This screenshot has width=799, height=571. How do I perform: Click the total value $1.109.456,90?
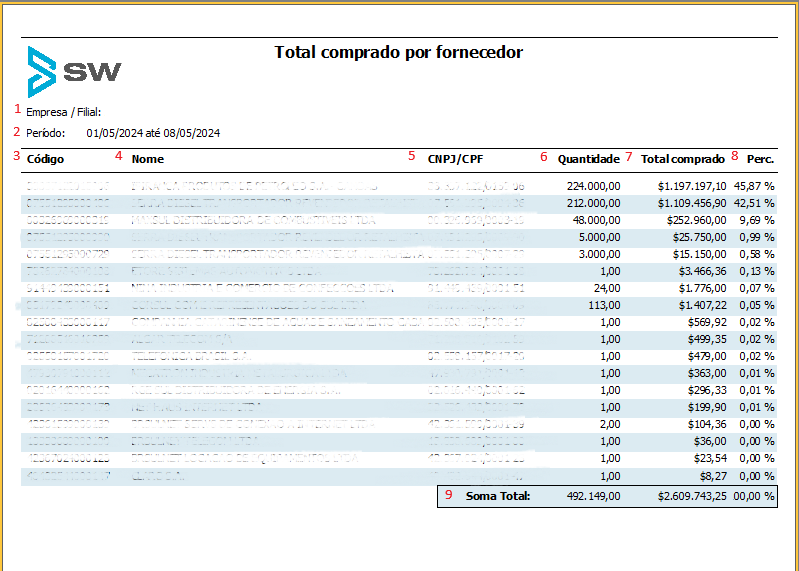pos(692,203)
